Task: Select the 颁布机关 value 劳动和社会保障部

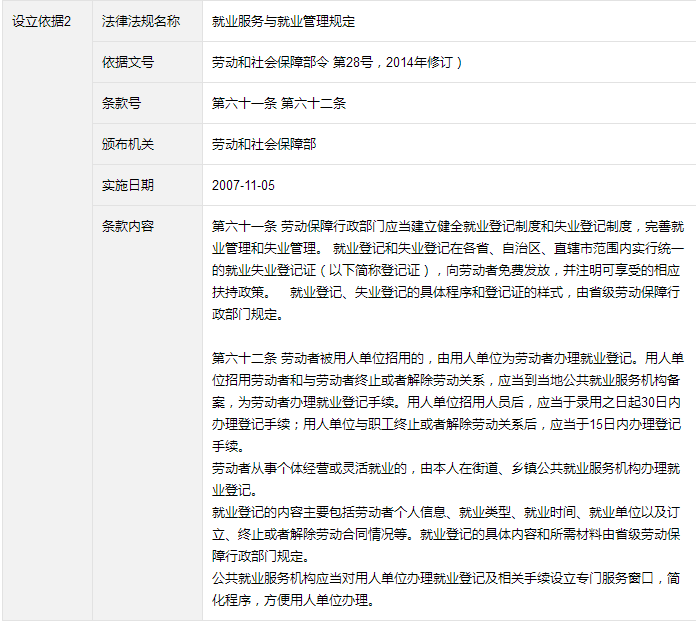Action: 264,144
